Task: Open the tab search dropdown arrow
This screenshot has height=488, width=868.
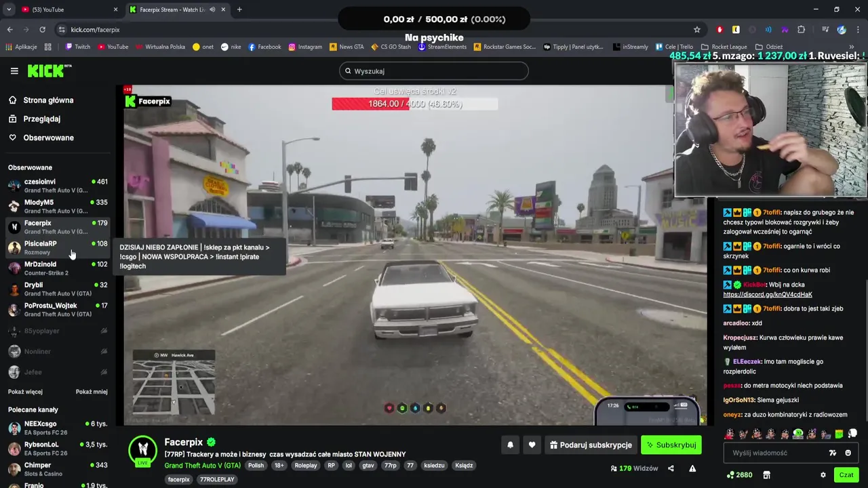Action: [8, 9]
